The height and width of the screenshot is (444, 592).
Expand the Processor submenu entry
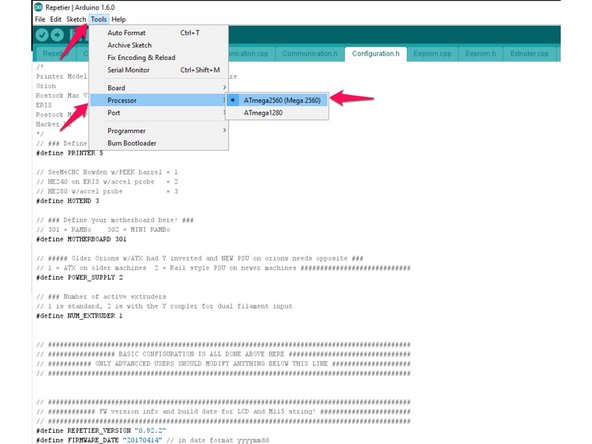pyautogui.click(x=159, y=100)
